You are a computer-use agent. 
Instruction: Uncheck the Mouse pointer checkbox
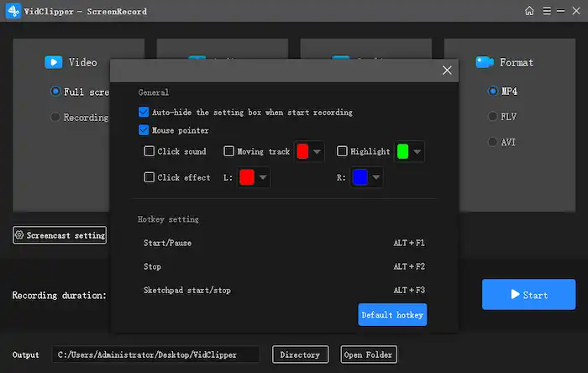tap(144, 130)
